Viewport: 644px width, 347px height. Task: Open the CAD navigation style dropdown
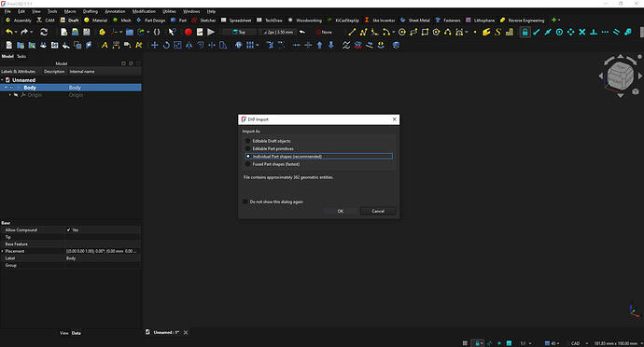point(579,343)
